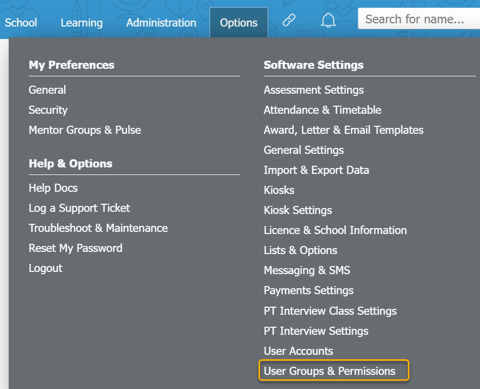Open Help Docs

(x=53, y=188)
